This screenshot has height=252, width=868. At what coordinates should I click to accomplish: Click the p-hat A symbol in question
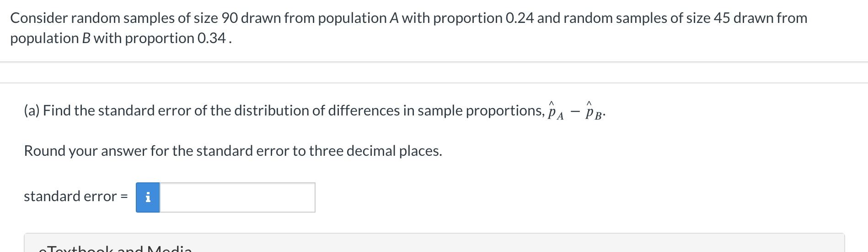[x=555, y=111]
